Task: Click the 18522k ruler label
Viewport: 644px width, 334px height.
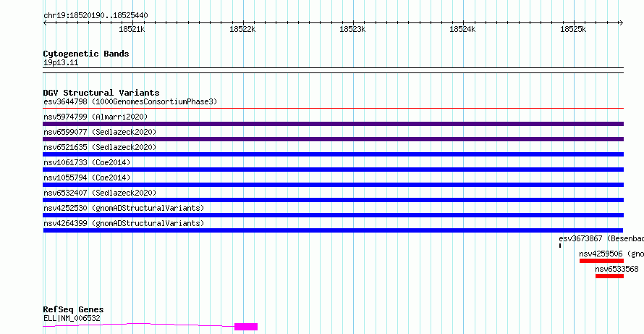Action: coord(242,29)
